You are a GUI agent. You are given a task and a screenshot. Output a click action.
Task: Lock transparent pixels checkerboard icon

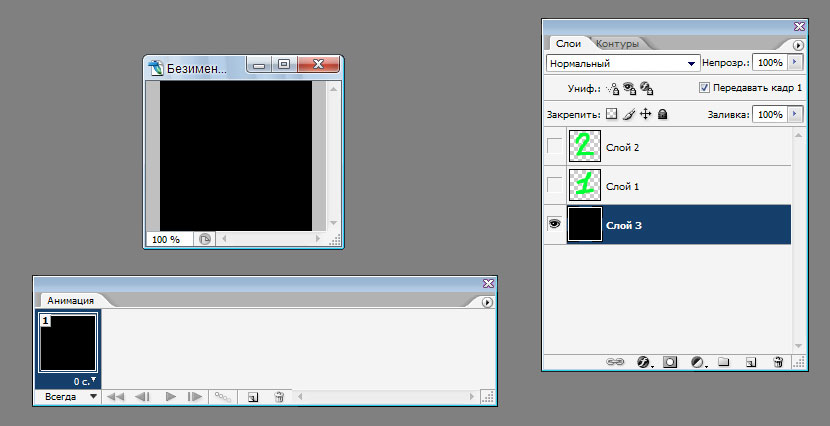pos(612,115)
